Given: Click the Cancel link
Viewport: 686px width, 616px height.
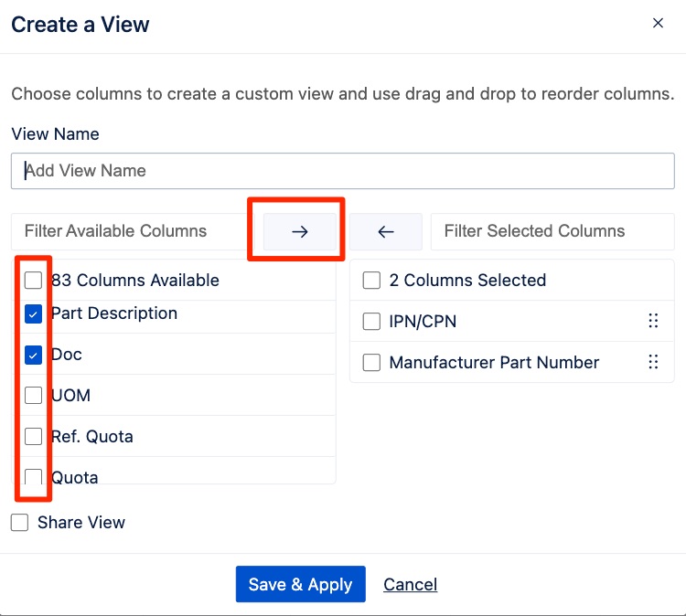Looking at the screenshot, I should click(x=410, y=584).
